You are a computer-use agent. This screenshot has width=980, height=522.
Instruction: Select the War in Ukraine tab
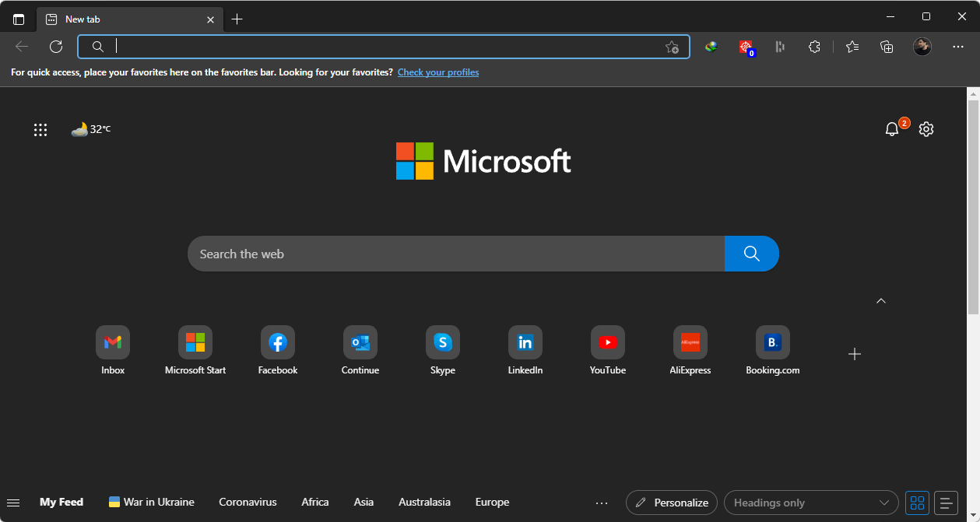point(152,502)
